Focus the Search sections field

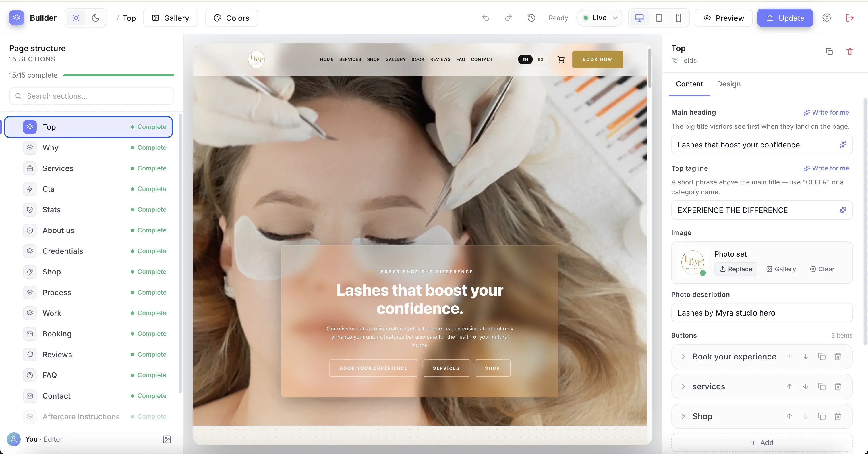point(92,96)
